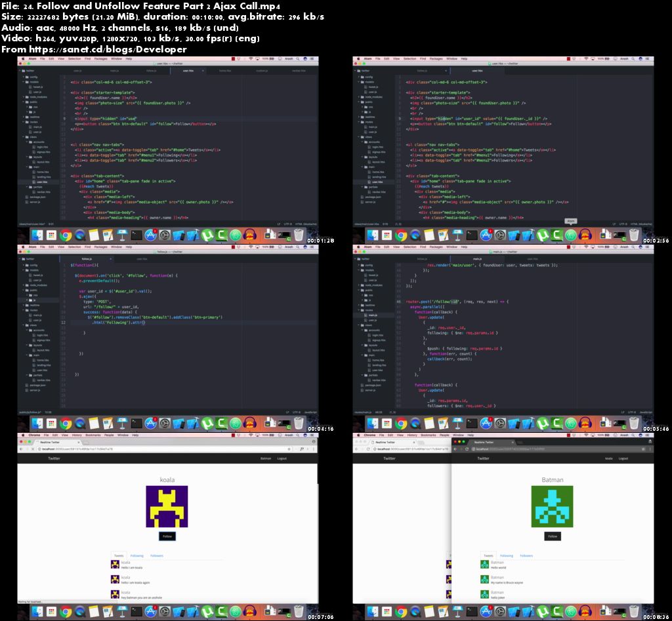
Task: Click the Follow button under koala in 00:07:06 frame
Action: [167, 536]
